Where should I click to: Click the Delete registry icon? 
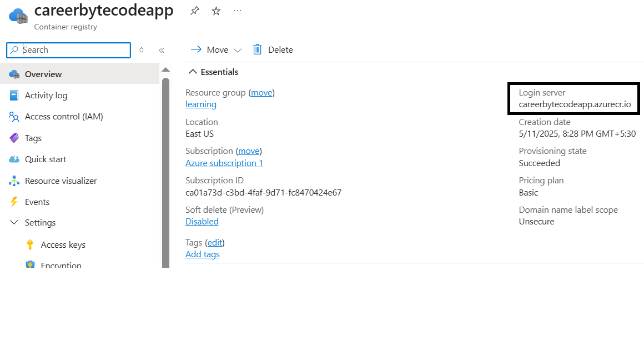tap(257, 49)
